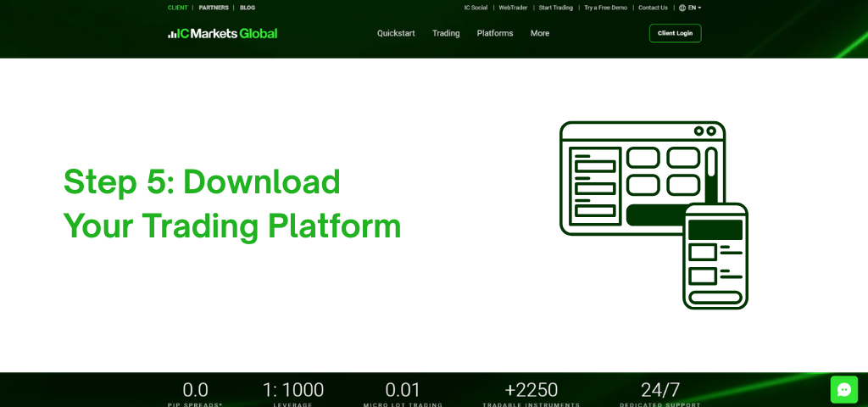The image size is (868, 407).
Task: Open the IC Social link
Action: click(x=476, y=8)
